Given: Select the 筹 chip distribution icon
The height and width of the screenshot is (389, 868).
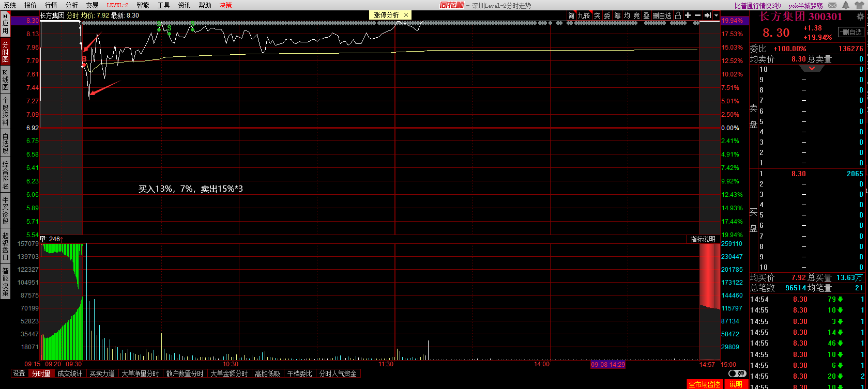Looking at the screenshot, I should (617, 15).
